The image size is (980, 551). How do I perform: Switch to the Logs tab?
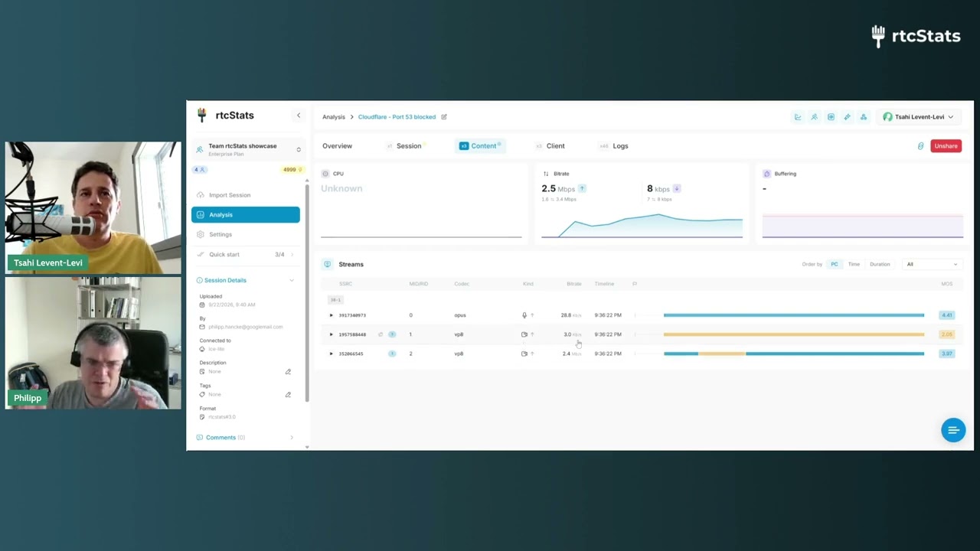click(614, 146)
